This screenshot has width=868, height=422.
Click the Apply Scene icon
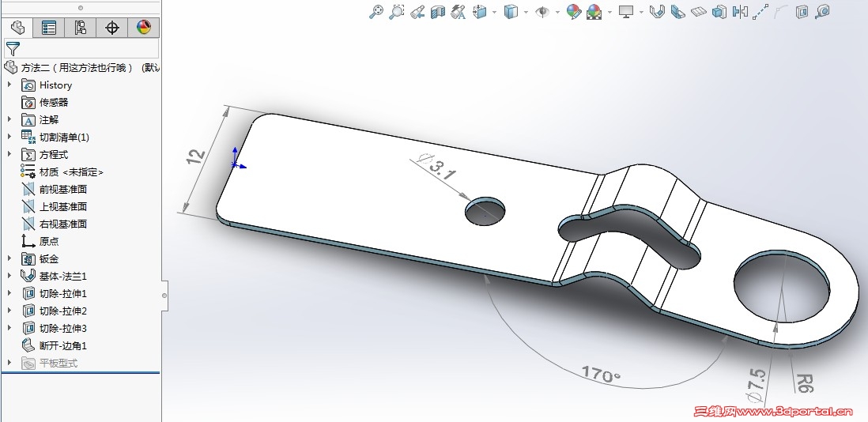(594, 11)
